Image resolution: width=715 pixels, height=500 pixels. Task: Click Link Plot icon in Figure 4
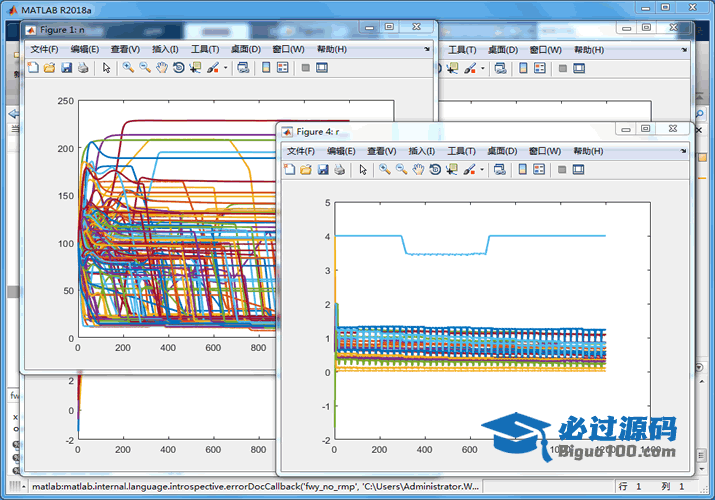point(500,170)
